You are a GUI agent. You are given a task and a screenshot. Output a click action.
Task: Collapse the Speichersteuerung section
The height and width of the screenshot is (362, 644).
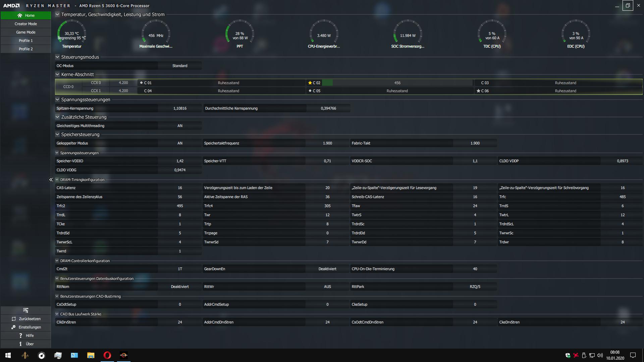tap(57, 134)
